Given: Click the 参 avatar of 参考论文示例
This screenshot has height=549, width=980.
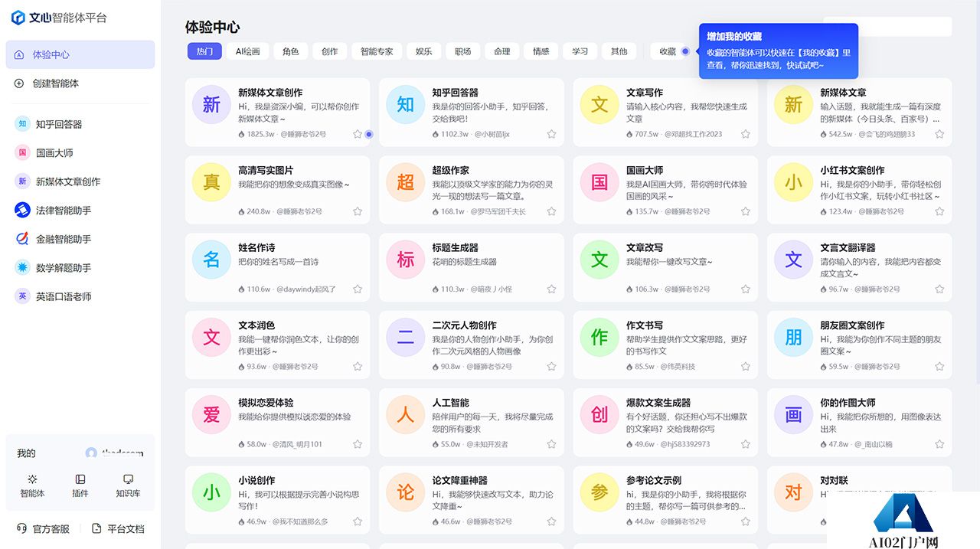Looking at the screenshot, I should click(x=599, y=492).
